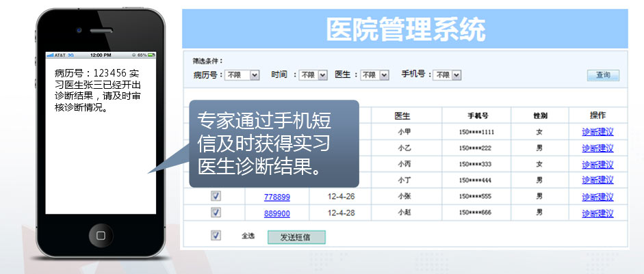Tap the battery icon in phone status bar
This screenshot has height=274, width=644.
tap(151, 55)
